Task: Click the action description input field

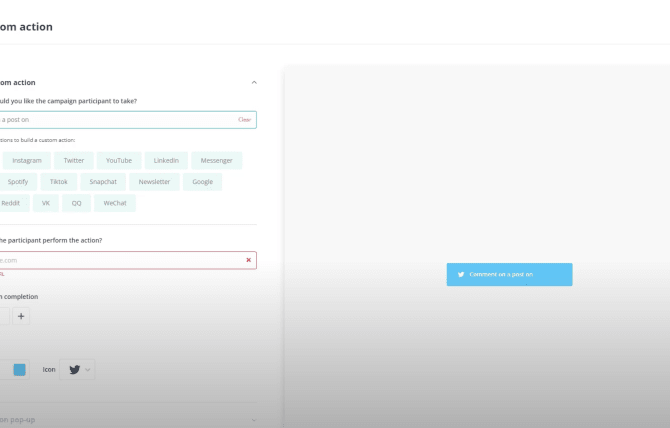Action: click(127, 120)
